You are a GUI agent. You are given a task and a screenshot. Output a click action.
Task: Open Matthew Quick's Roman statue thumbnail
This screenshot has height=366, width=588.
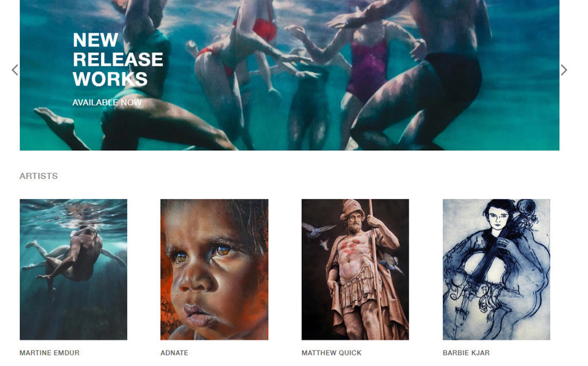pyautogui.click(x=355, y=269)
